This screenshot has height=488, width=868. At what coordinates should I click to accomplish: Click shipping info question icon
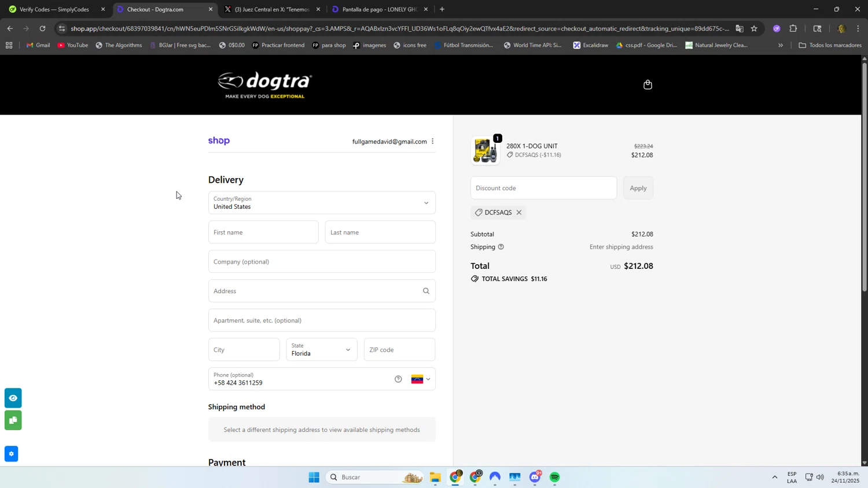tap(501, 247)
